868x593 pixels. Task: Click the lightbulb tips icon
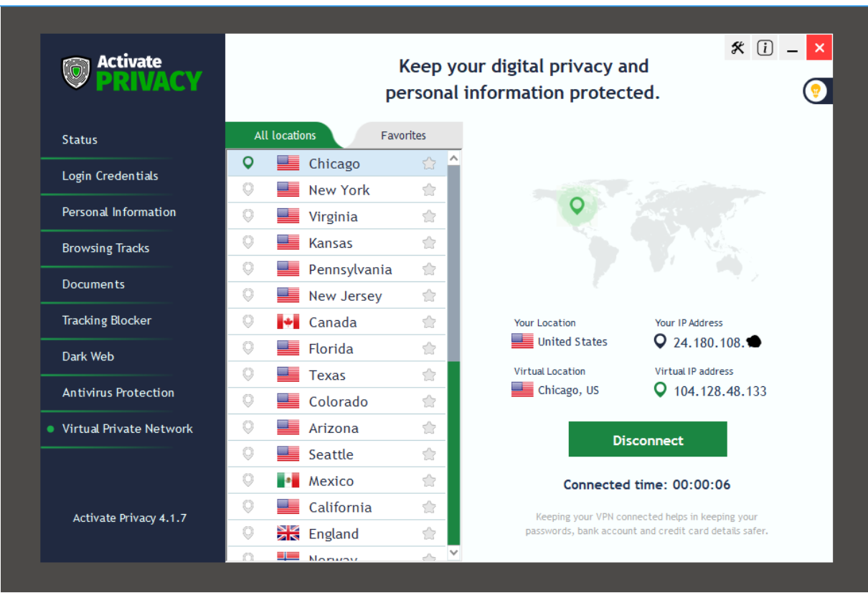point(816,91)
